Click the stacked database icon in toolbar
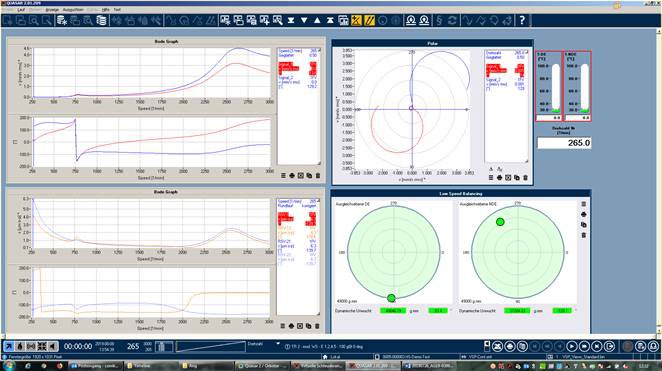The width and height of the screenshot is (662, 371). pyautogui.click(x=101, y=20)
